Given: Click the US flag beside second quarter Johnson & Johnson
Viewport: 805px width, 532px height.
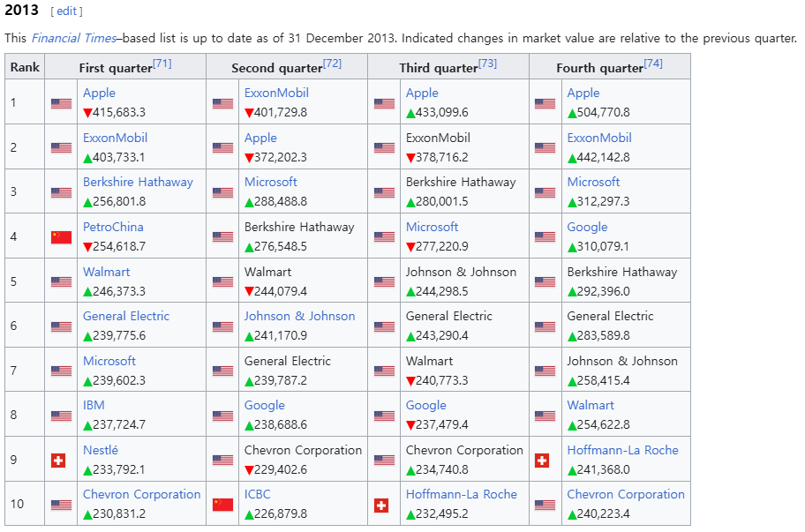Looking at the screenshot, I should 222,326.
